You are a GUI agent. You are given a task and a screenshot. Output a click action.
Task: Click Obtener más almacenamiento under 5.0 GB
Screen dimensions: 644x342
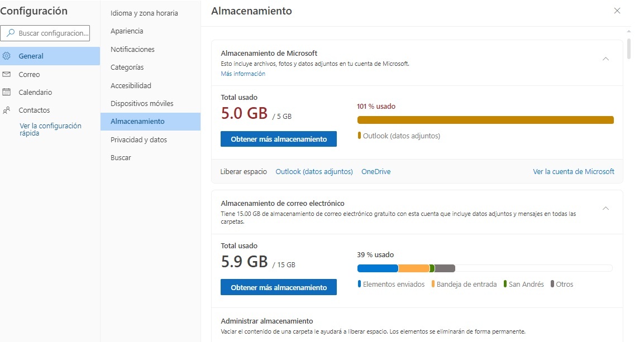tap(279, 139)
